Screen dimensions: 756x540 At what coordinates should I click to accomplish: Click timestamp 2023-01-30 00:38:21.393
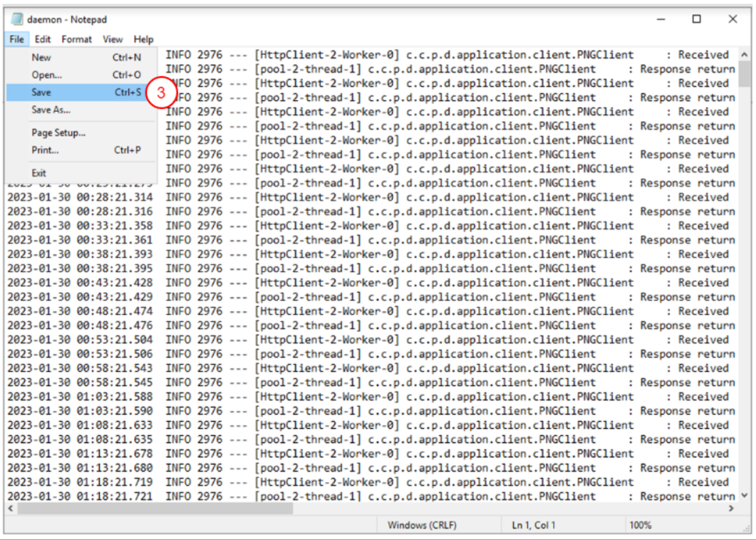pos(80,254)
